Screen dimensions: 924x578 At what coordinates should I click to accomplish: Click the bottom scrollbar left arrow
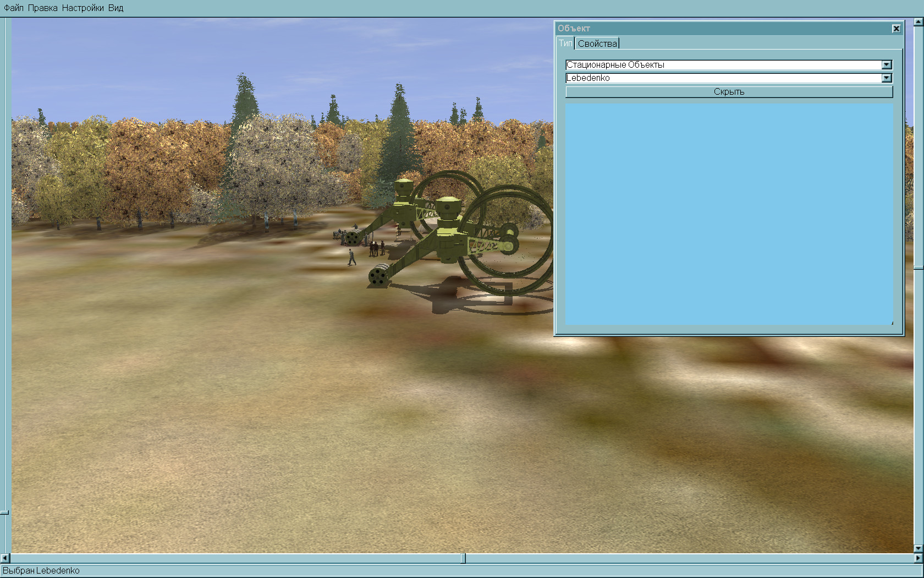(5, 558)
